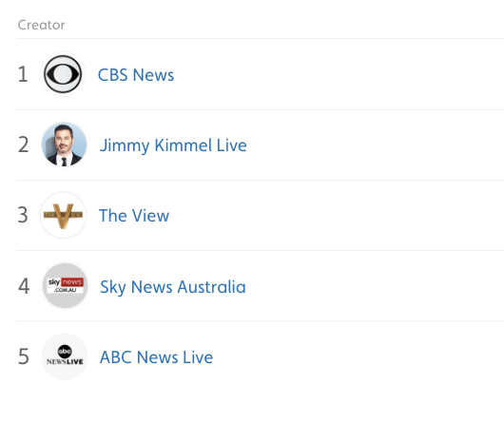504x424 pixels.
Task: Select rank number 3 beside The View
Action: point(23,215)
